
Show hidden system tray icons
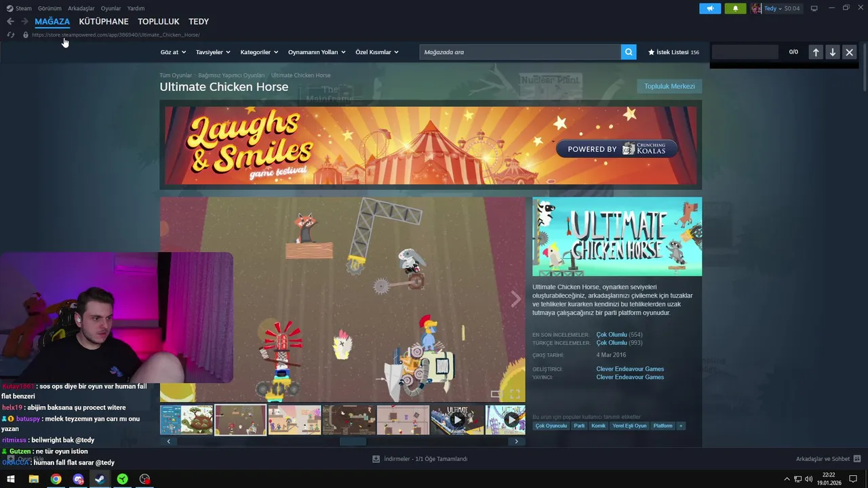[x=787, y=479]
